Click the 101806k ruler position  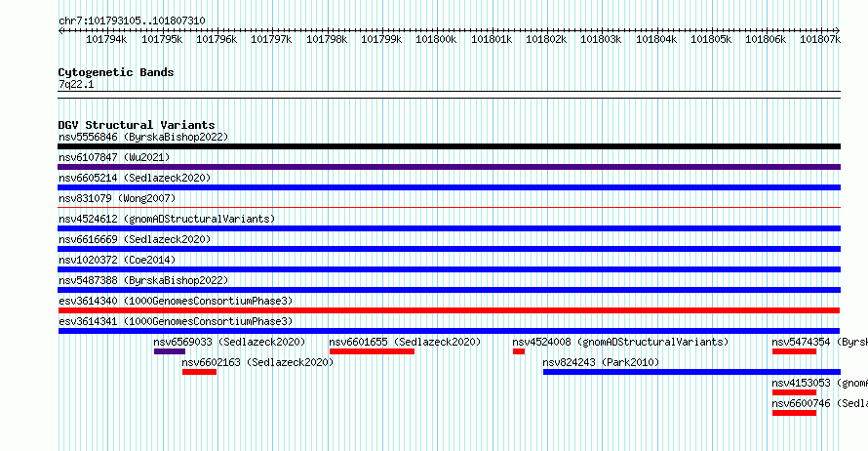[766, 39]
